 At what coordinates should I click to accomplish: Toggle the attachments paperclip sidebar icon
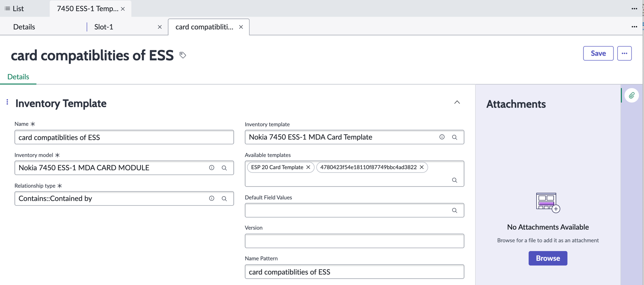(x=632, y=96)
